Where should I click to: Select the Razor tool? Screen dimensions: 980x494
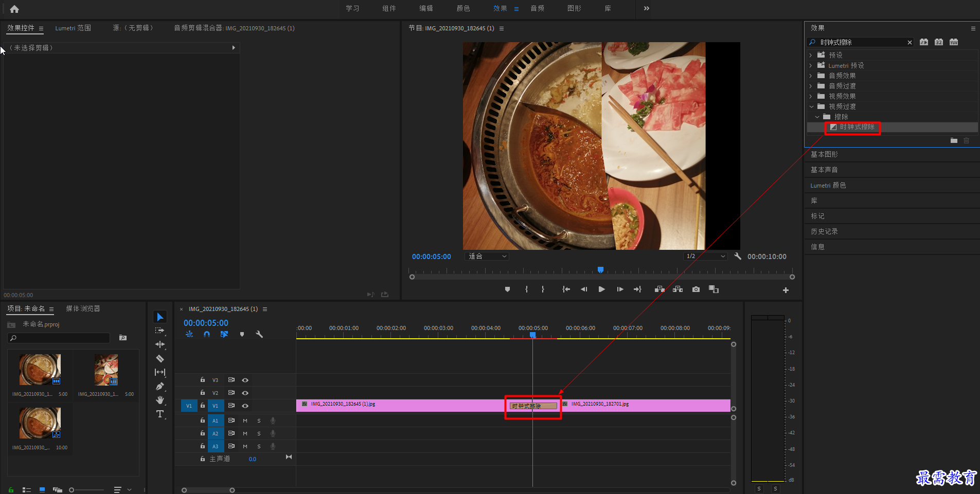(x=160, y=358)
